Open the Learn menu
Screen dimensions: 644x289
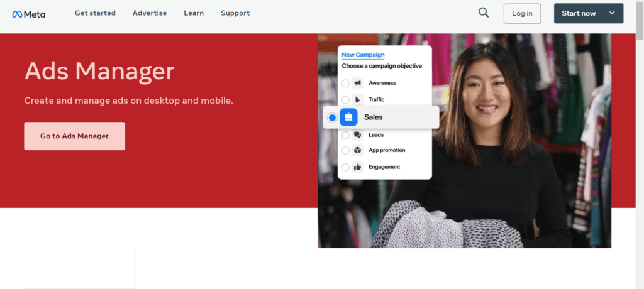[194, 13]
